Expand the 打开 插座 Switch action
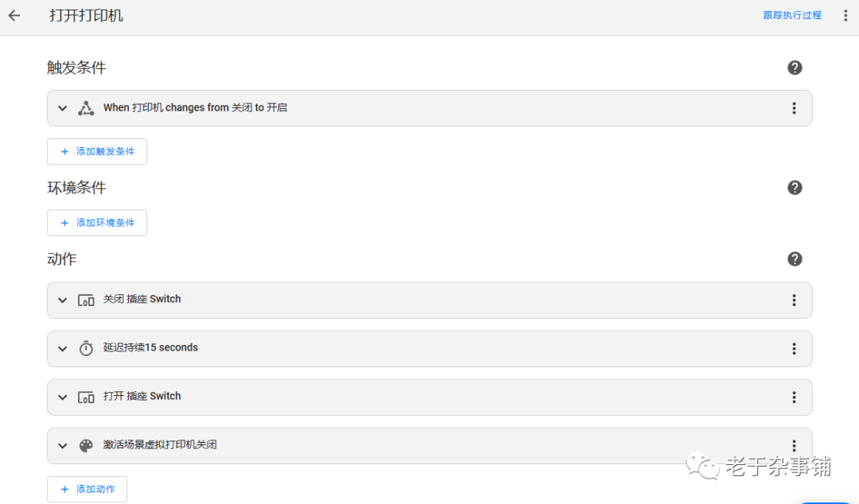 click(x=63, y=397)
